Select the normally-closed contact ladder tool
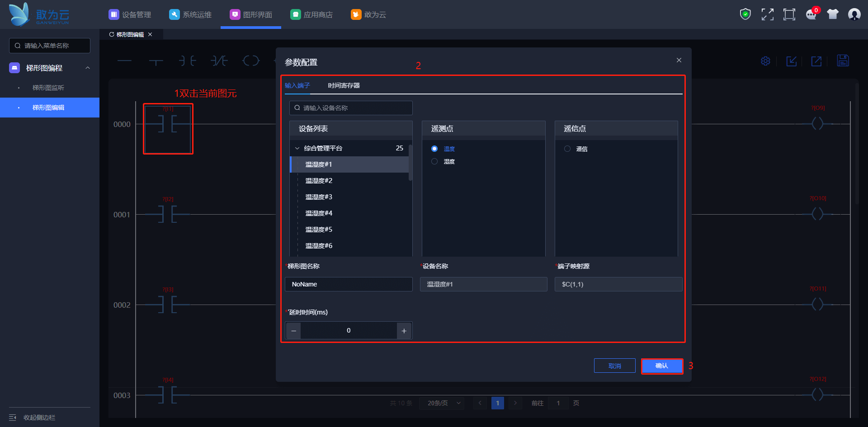868x427 pixels. [219, 61]
